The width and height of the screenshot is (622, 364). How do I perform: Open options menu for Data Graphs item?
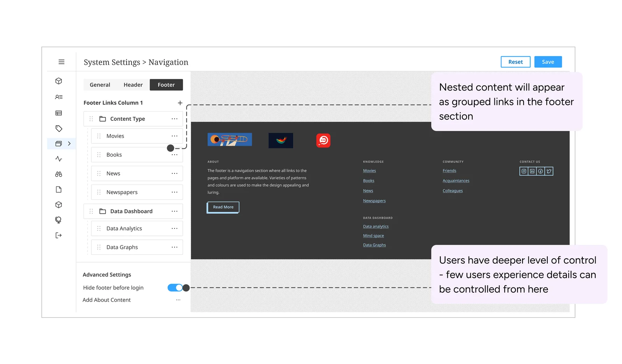pyautogui.click(x=175, y=247)
